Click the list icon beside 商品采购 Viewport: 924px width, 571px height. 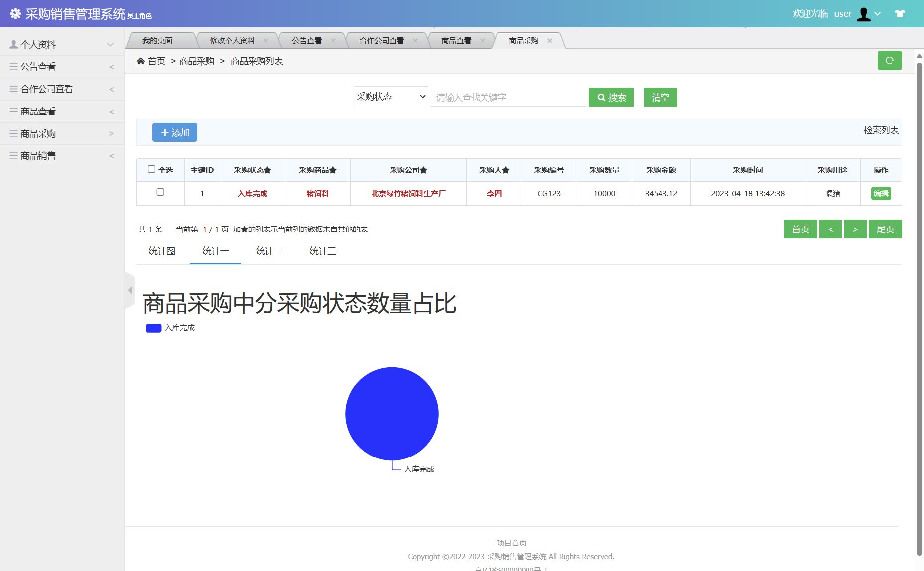(13, 133)
